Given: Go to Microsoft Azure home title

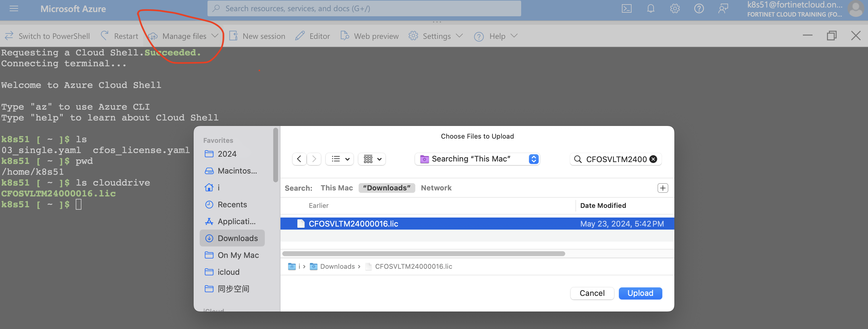Looking at the screenshot, I should (x=73, y=9).
